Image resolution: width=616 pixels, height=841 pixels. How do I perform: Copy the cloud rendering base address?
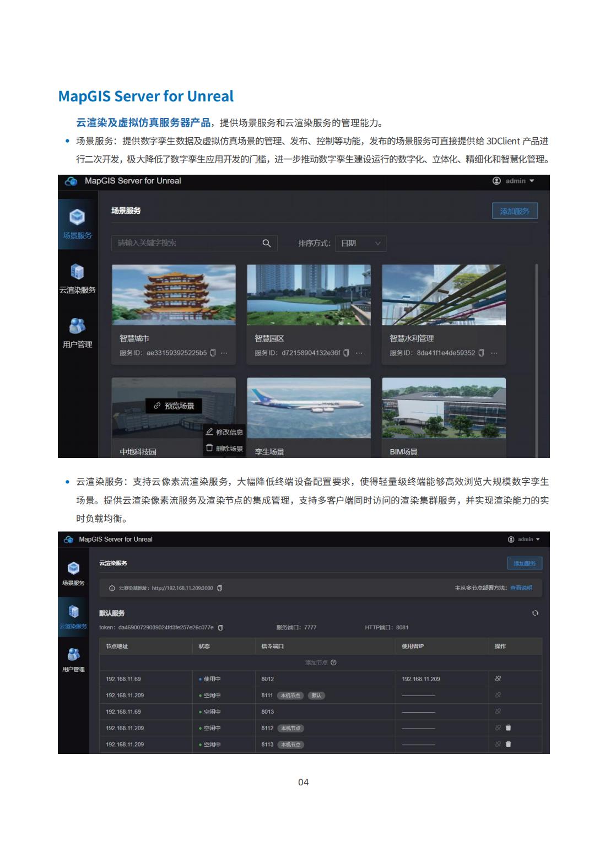220,588
